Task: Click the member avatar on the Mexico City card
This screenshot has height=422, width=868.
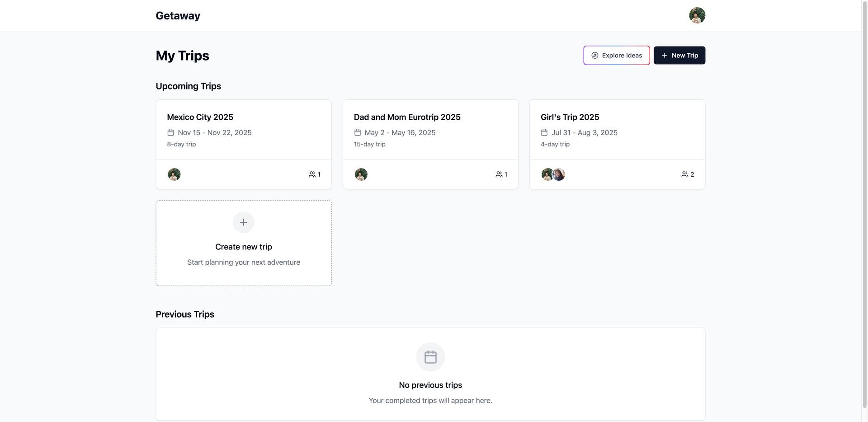Action: pos(174,174)
